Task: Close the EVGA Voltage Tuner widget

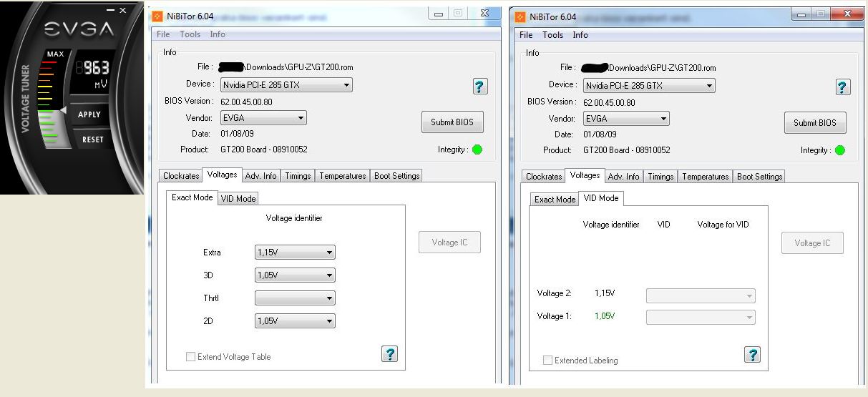Action: tap(123, 11)
